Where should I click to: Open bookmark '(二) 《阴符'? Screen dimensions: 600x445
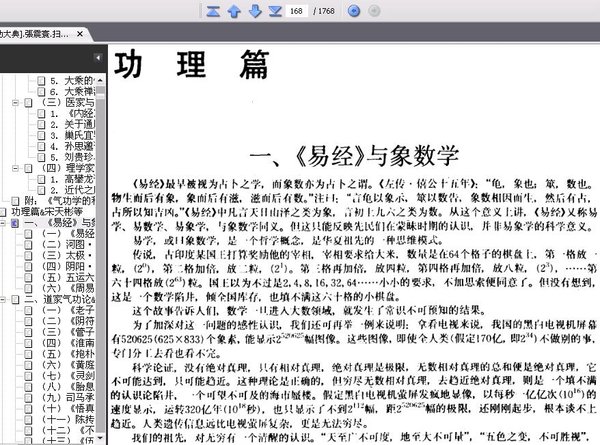pyautogui.click(x=68, y=321)
